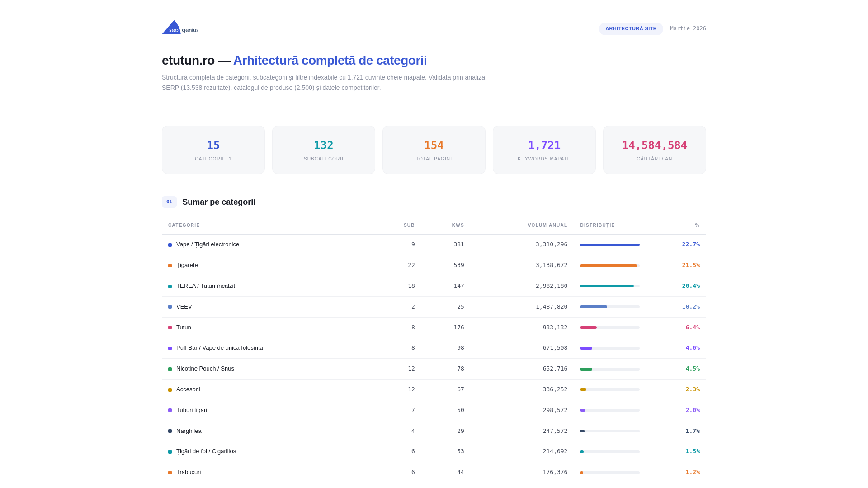Click the green dot beside Nicotine Pouch / Snus

click(170, 369)
